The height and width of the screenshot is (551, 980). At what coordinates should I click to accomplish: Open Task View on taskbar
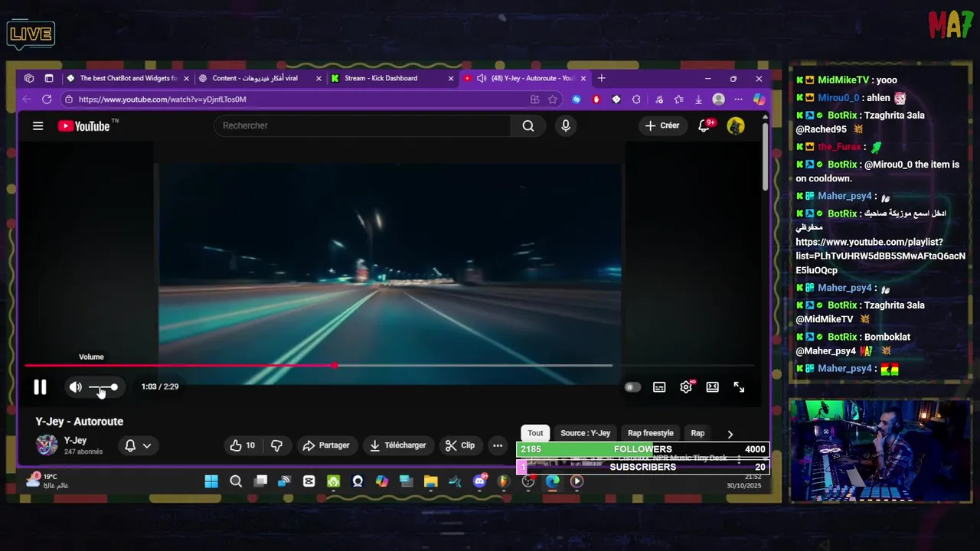[261, 481]
